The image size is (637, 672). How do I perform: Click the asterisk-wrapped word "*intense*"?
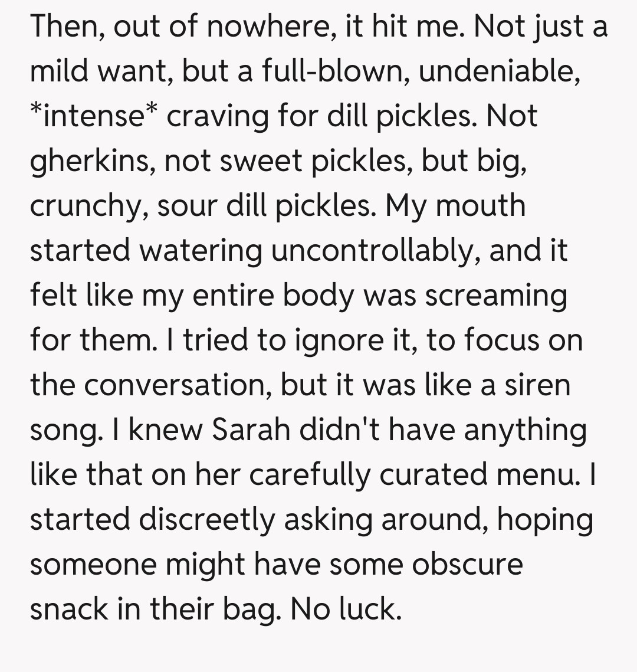tap(94, 117)
